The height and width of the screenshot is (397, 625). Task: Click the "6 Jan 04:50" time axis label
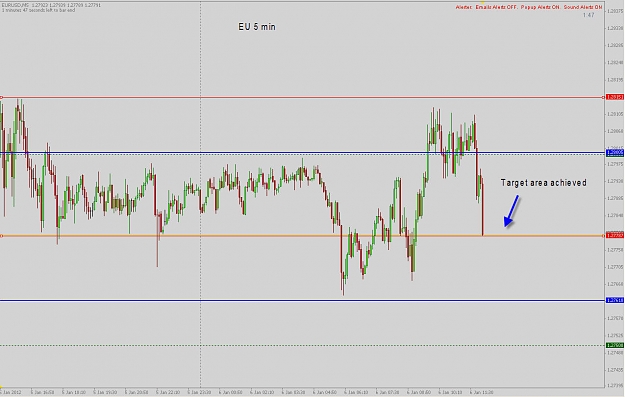pos(326,392)
